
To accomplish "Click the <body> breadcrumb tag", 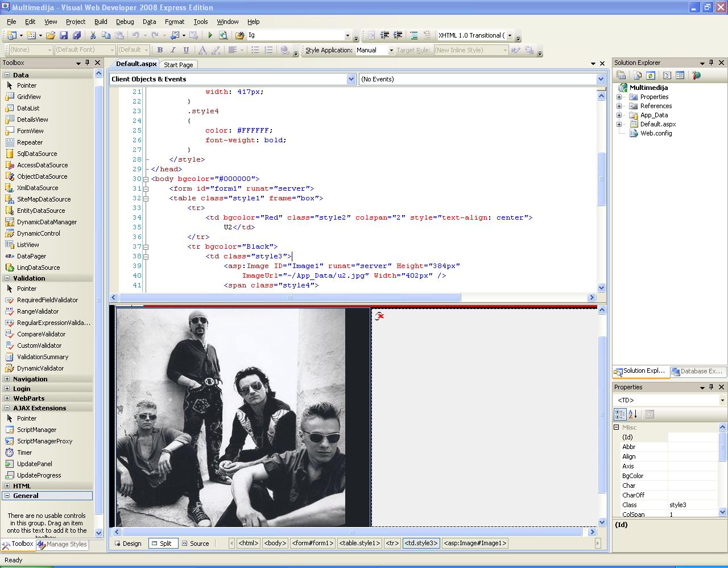I will point(275,543).
